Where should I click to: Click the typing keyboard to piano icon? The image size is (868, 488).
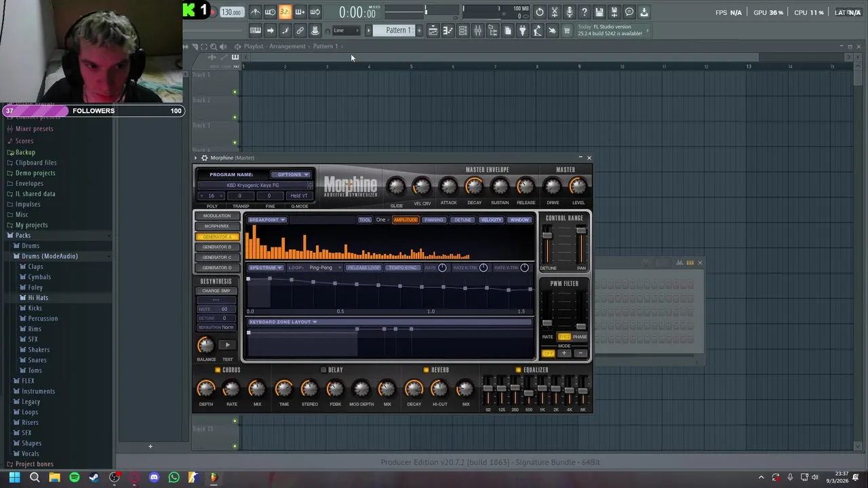(255, 30)
